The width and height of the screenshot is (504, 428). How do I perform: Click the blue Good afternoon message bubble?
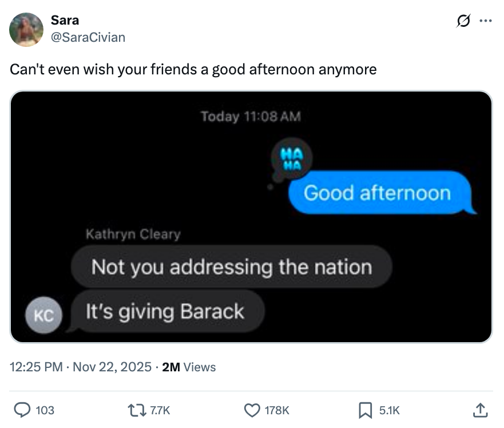[x=377, y=193]
